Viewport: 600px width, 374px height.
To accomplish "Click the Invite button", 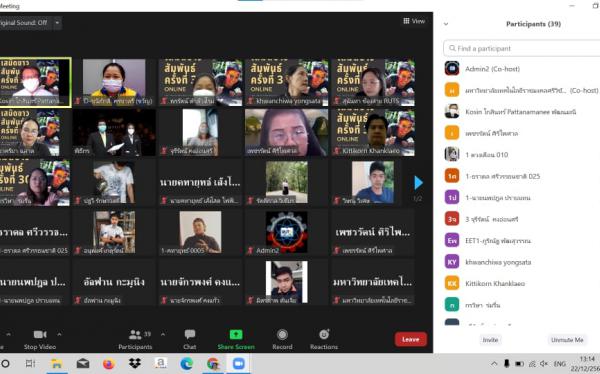I will [490, 340].
